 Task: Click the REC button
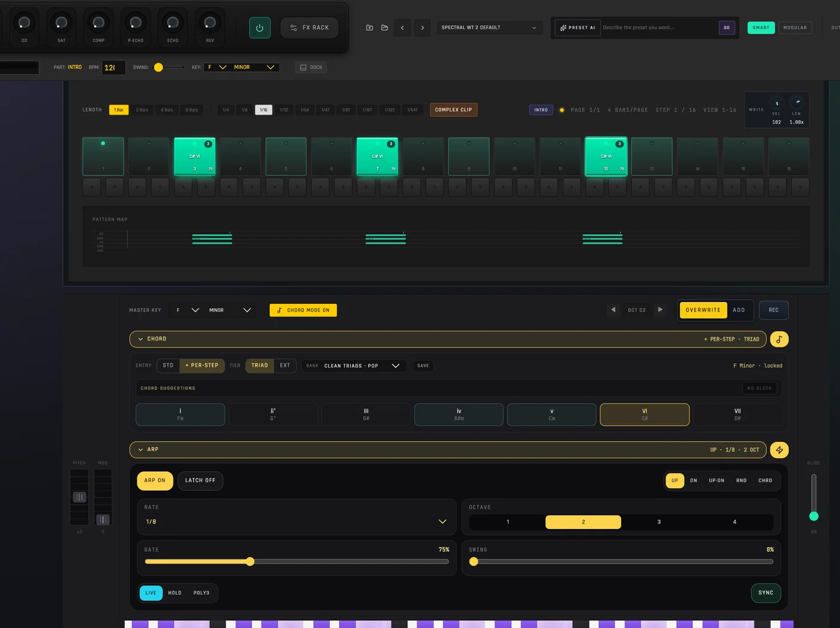tap(774, 310)
